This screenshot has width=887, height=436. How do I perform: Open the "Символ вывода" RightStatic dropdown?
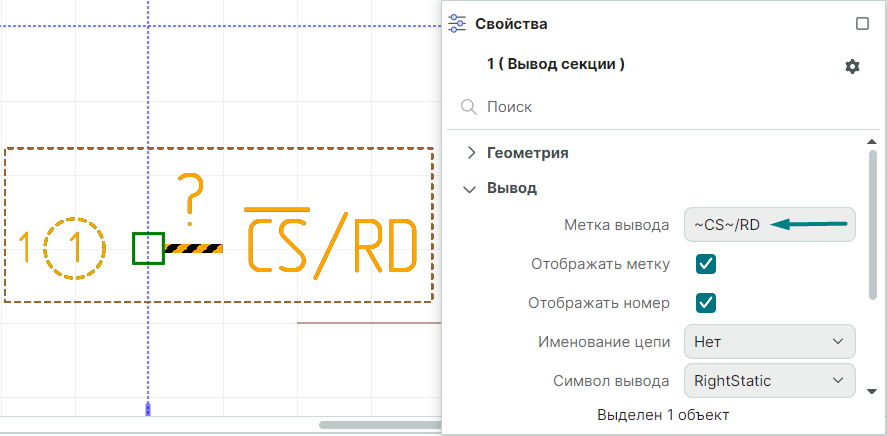coord(769,380)
